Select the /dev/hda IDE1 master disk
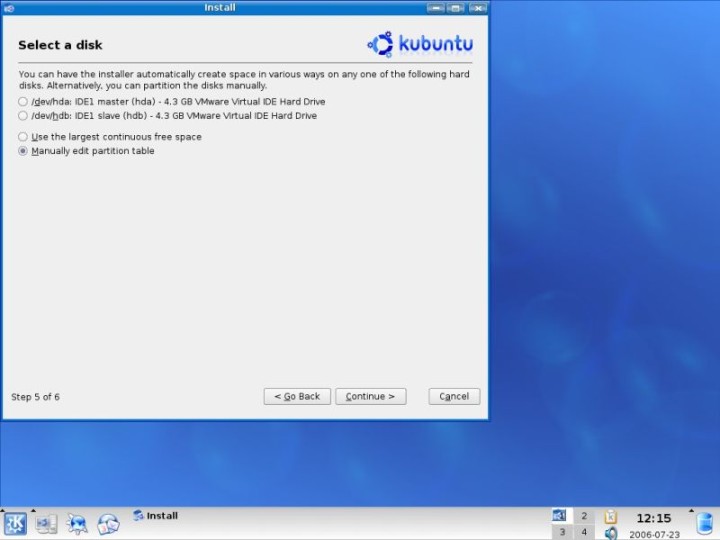Viewport: 720px width, 540px height. point(172,101)
